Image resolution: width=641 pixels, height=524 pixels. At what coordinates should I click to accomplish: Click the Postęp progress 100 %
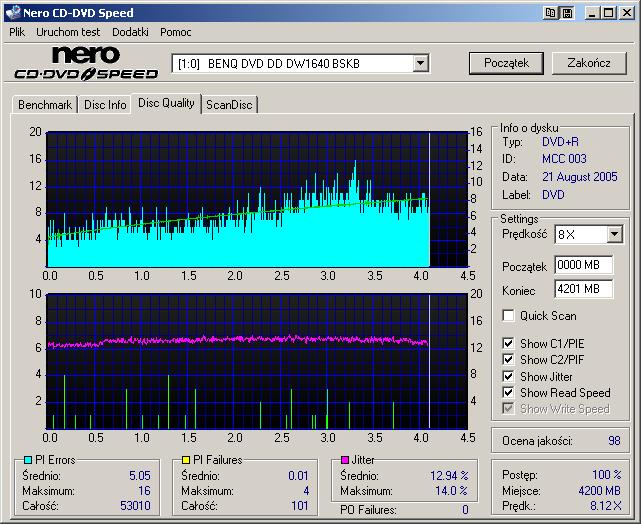[x=607, y=475]
